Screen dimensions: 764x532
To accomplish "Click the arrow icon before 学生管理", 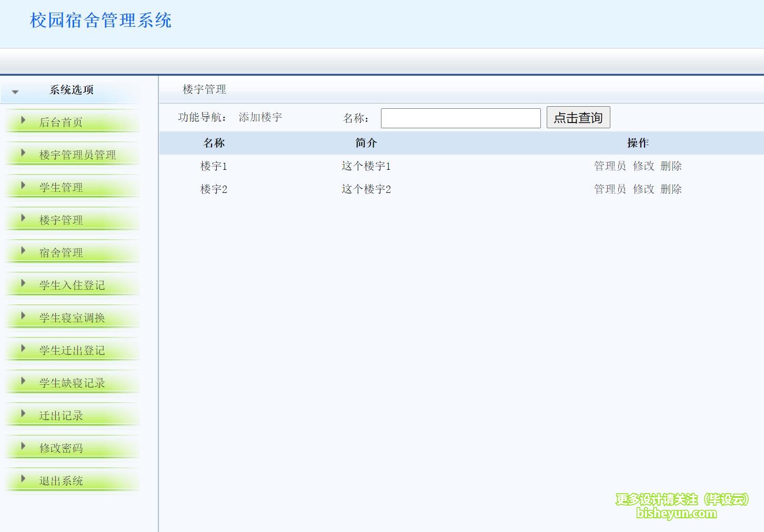I will coord(23,186).
